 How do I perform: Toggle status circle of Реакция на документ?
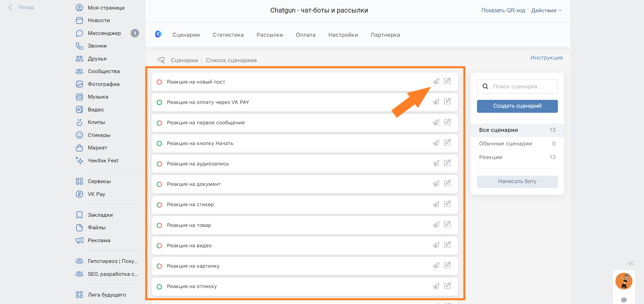click(x=159, y=184)
